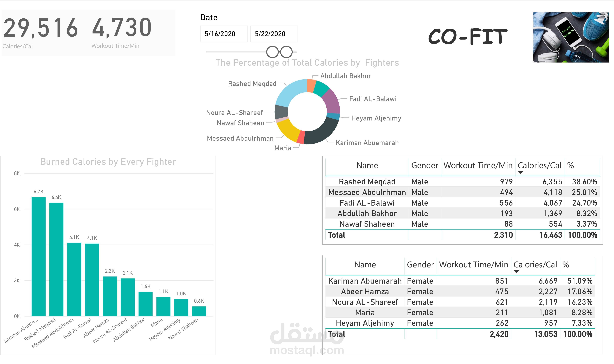This screenshot has width=614, height=364.
Task: Select Nawaf Shaheen row in male table
Action: pyautogui.click(x=462, y=224)
